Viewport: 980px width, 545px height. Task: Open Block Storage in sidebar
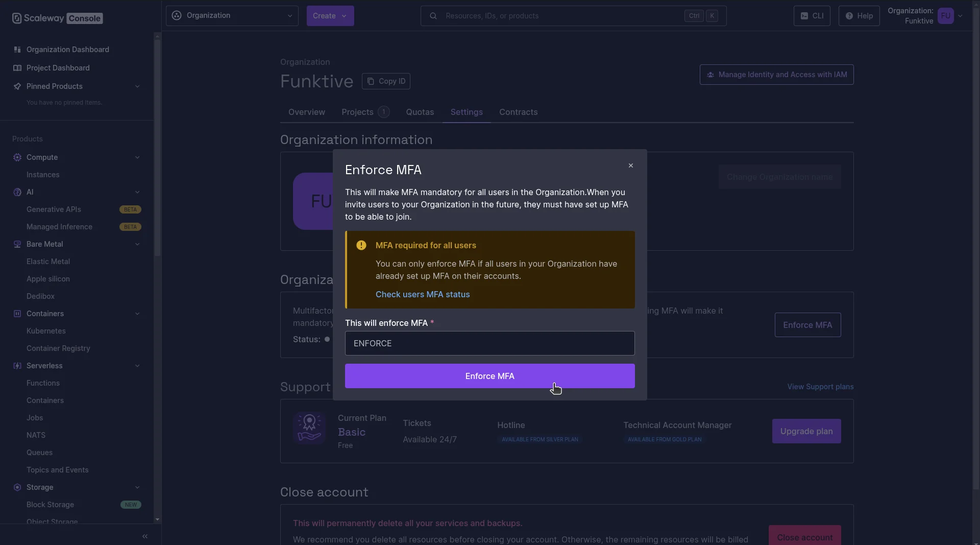(x=50, y=505)
